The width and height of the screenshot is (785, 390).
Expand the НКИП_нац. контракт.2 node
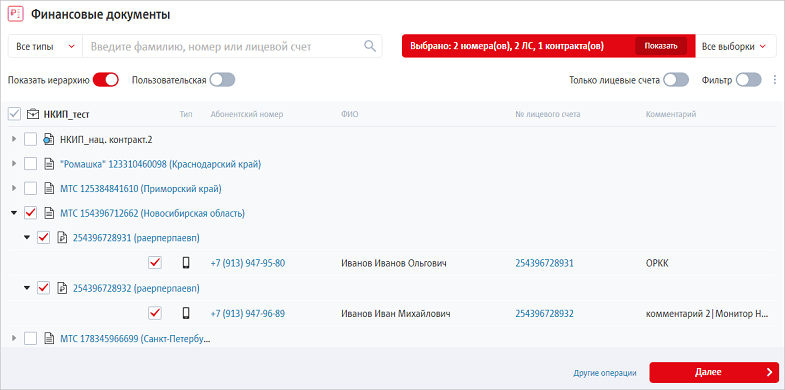pyautogui.click(x=14, y=139)
